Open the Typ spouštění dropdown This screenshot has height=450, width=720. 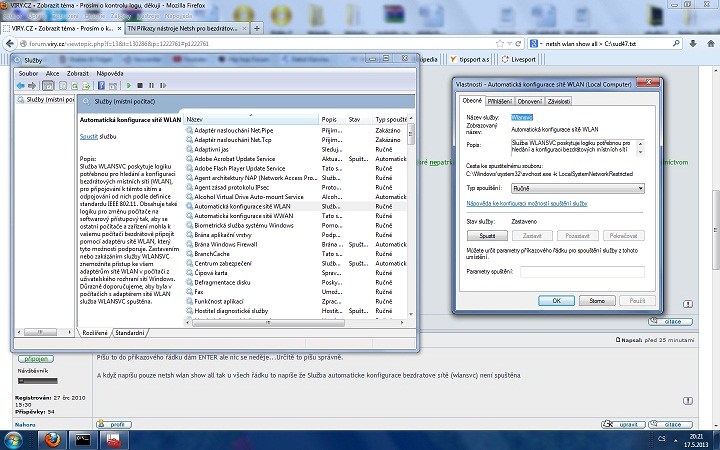tap(577, 187)
